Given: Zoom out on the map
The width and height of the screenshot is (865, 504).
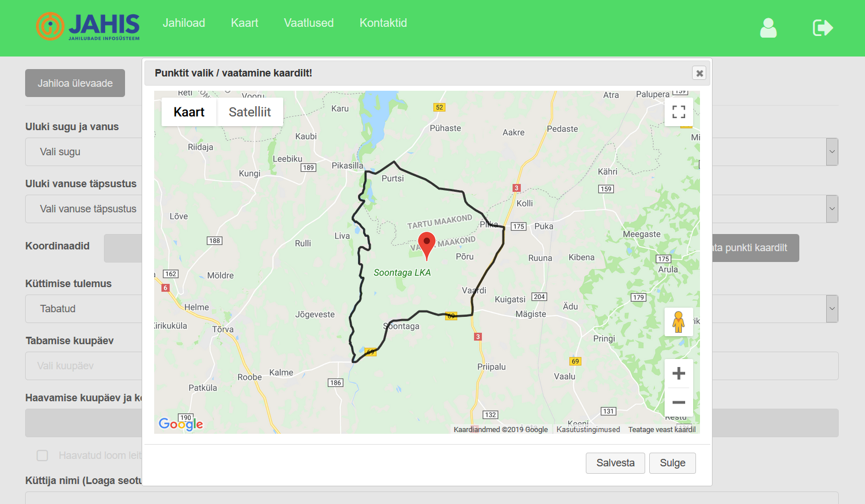Looking at the screenshot, I should point(678,402).
